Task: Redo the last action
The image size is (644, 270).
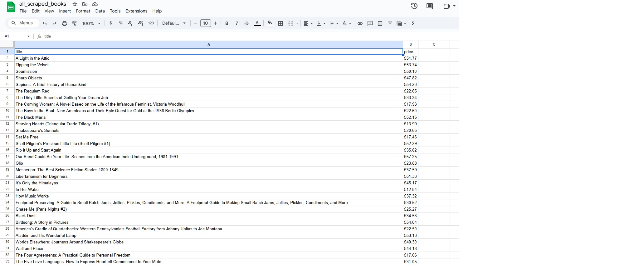Action: 55,23
